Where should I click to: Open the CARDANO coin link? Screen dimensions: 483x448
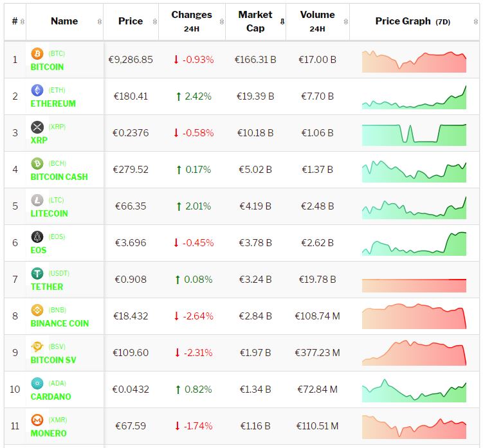click(x=51, y=397)
